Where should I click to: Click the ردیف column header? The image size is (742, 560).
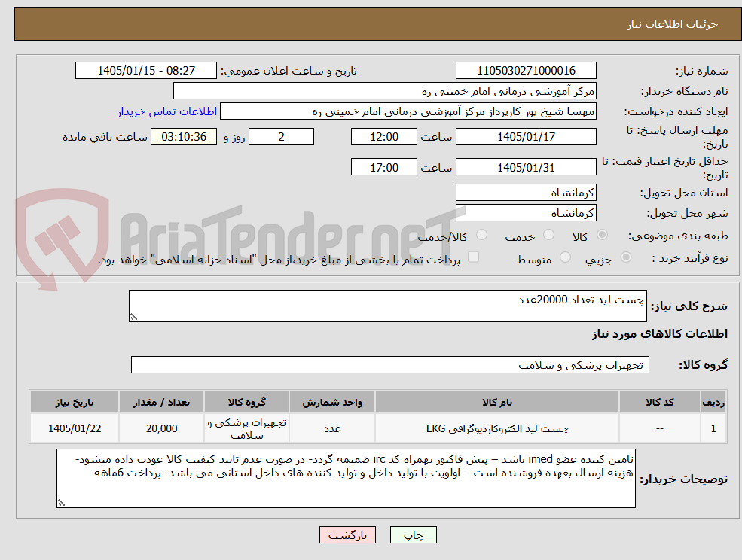pos(713,403)
